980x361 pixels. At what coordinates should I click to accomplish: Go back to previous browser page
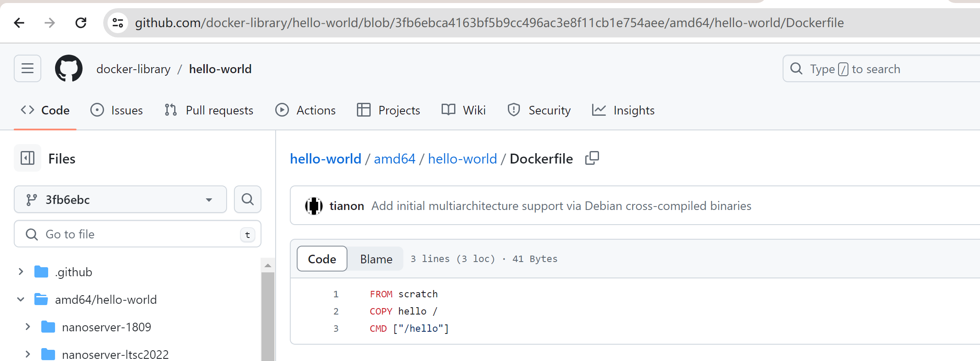[19, 22]
